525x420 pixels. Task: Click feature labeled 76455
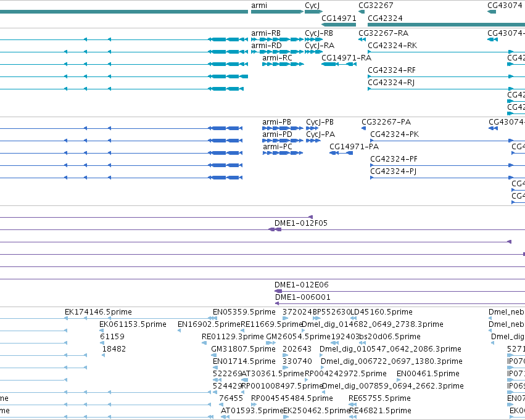pyautogui.click(x=221, y=405)
